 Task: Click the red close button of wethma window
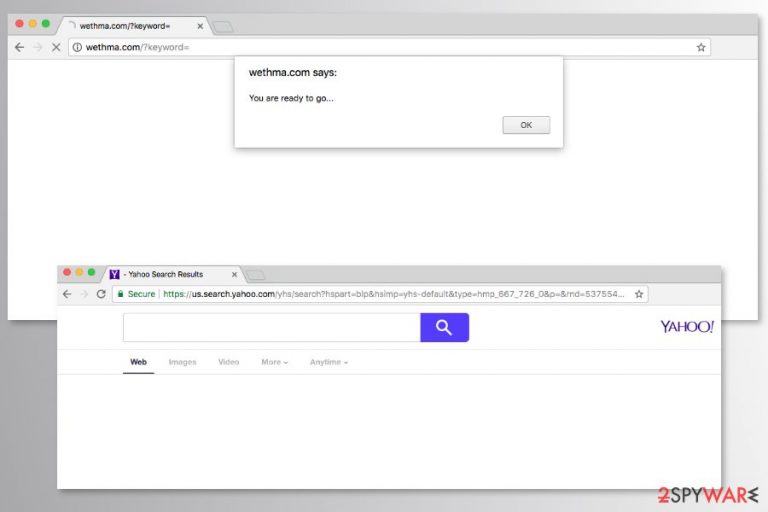coord(20,24)
